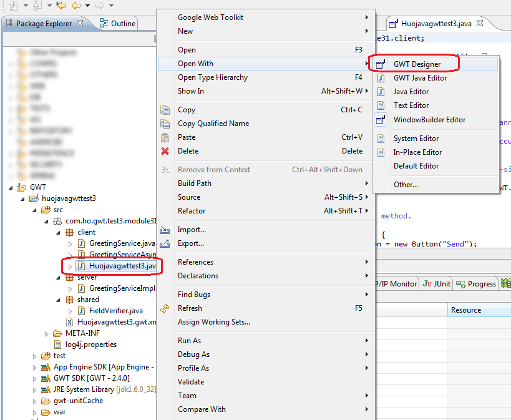Click the Copy icon in the context menu
The width and height of the screenshot is (511, 420).
pyautogui.click(x=165, y=109)
